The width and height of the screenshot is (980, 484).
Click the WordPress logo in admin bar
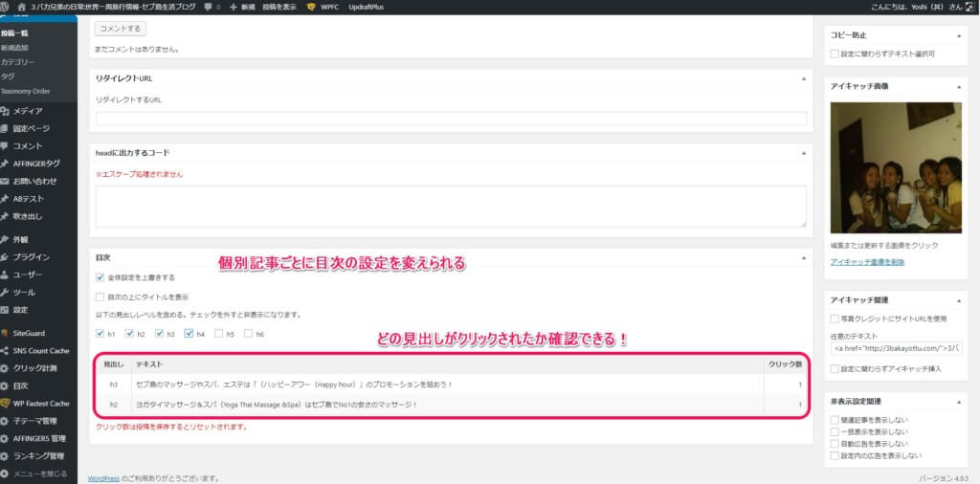[5, 7]
